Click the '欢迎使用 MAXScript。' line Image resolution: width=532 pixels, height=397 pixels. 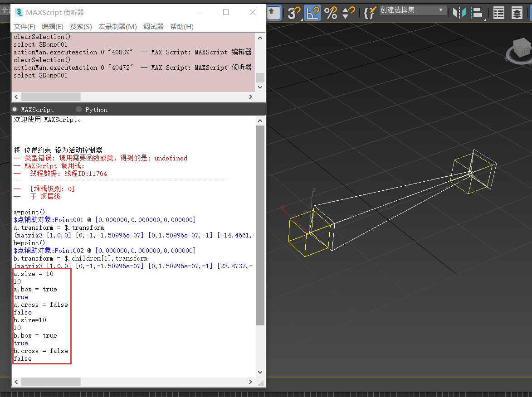(x=47, y=120)
